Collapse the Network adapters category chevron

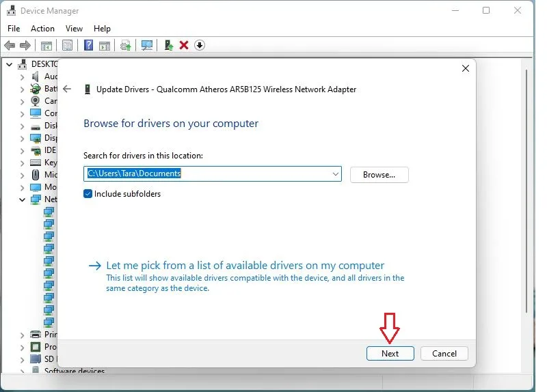[x=22, y=199]
